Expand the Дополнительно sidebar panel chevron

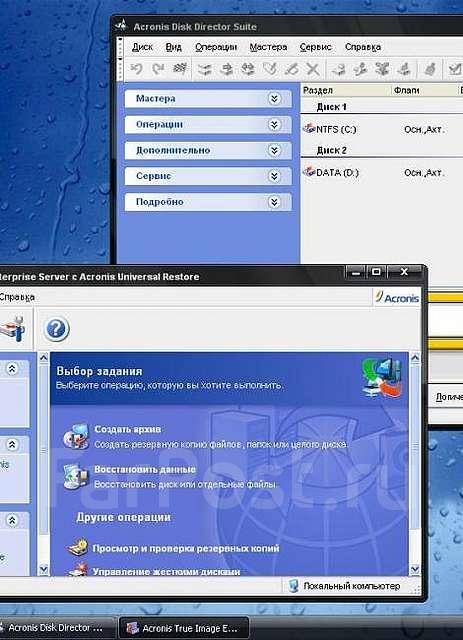coord(274,150)
